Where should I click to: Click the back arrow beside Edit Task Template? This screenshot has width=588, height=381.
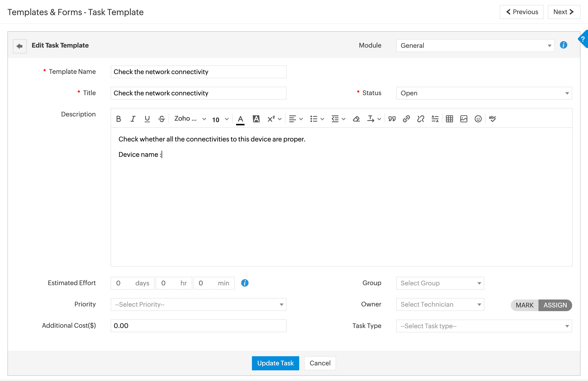(x=20, y=46)
